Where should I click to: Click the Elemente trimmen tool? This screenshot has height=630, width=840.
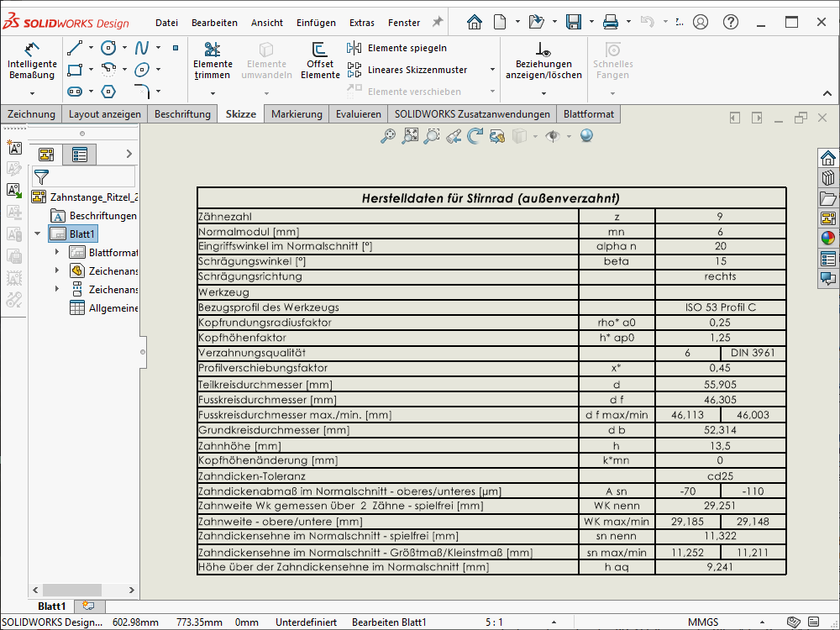[213, 60]
